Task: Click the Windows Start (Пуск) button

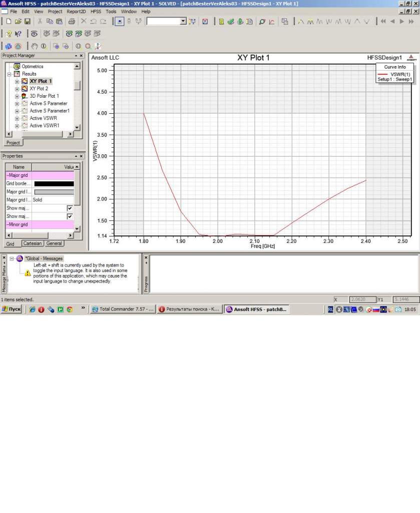Action: (x=12, y=310)
